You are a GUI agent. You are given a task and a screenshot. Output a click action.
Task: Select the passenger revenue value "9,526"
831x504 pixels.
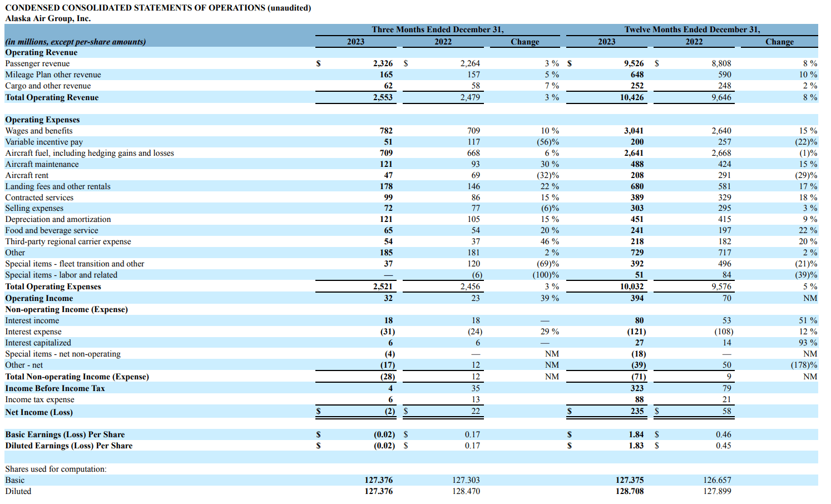click(x=634, y=63)
